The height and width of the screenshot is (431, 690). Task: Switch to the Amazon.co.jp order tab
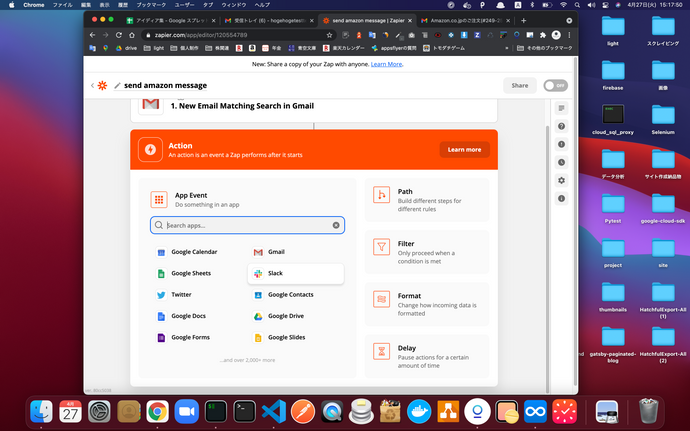coord(466,21)
